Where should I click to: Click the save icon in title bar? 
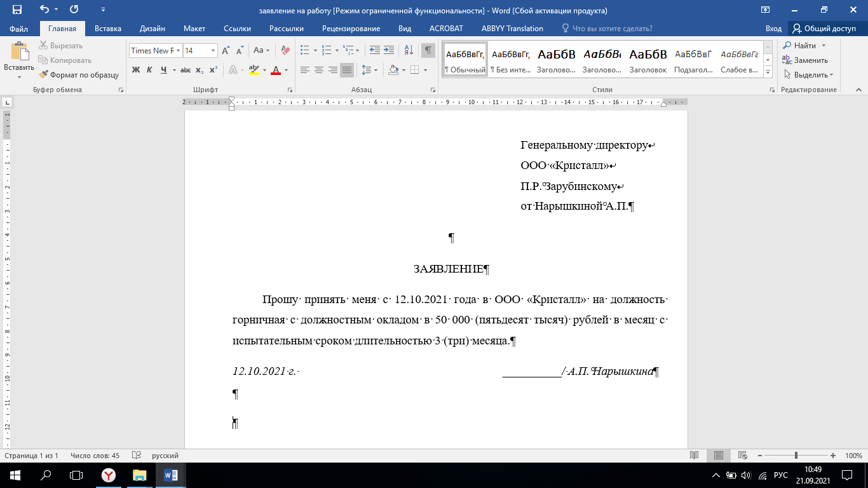[x=17, y=10]
